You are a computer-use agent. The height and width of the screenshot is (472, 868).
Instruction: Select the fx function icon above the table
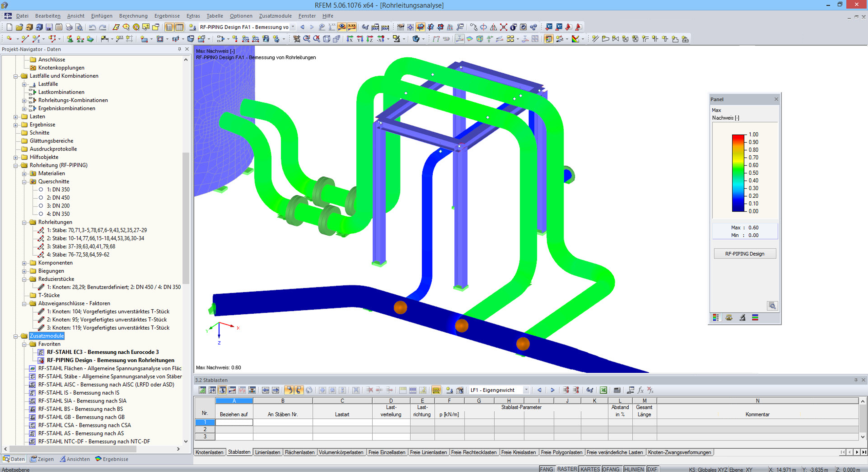coord(640,390)
